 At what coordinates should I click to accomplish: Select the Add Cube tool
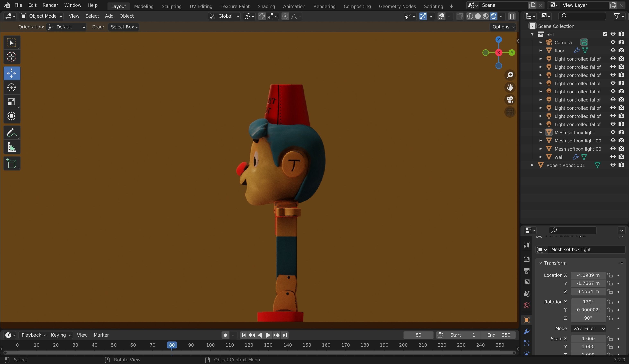[11, 163]
